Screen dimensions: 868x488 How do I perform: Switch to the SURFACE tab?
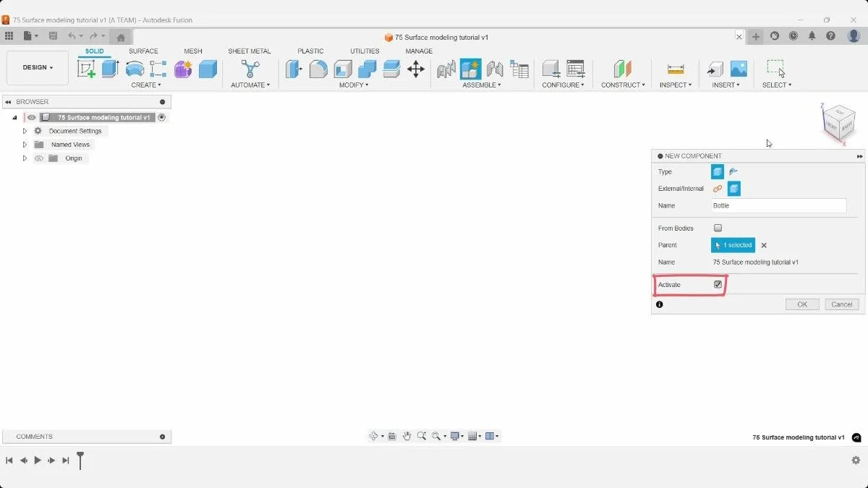tap(143, 51)
